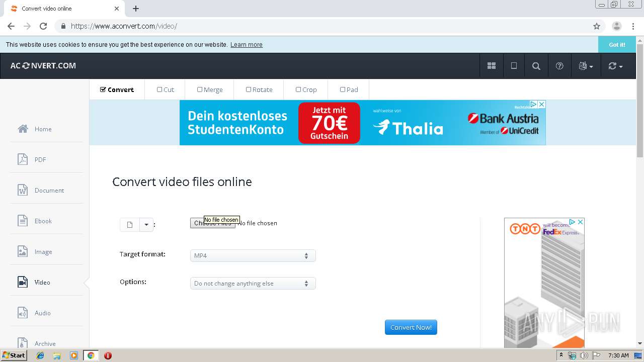Open the Options dropdown
The image size is (644, 362).
[x=253, y=284]
